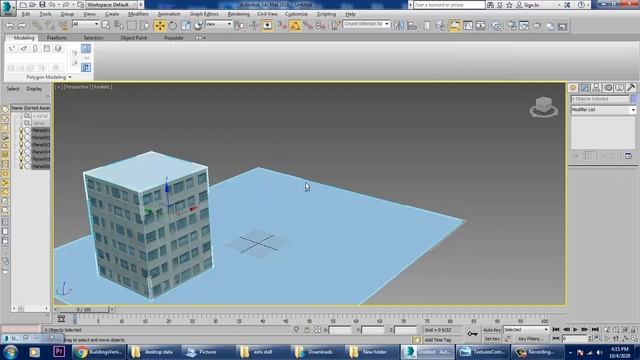The image size is (640, 360).
Task: Activate the Select and Rotate tool
Action: click(x=173, y=26)
